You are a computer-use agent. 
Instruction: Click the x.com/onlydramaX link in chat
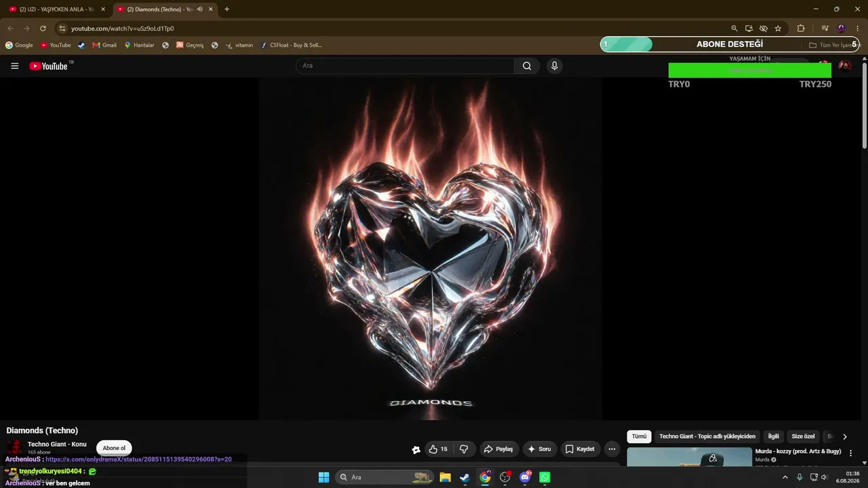[x=138, y=460]
